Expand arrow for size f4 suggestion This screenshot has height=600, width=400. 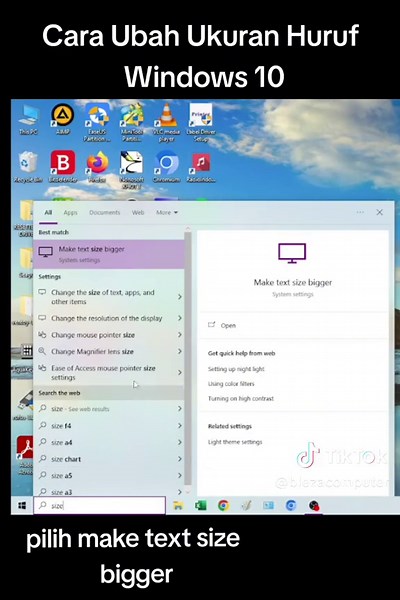pyautogui.click(x=180, y=426)
